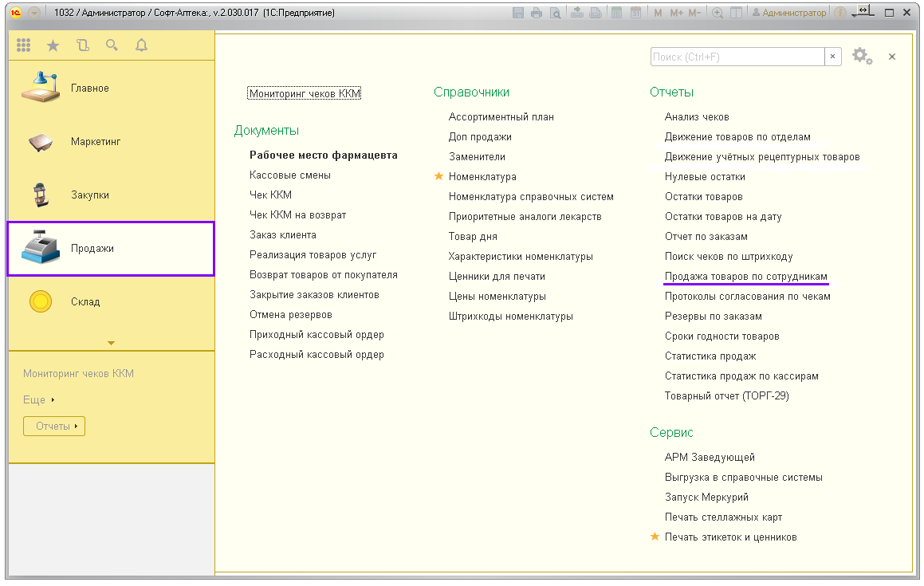Open the sections menu grid icon

pos(24,45)
